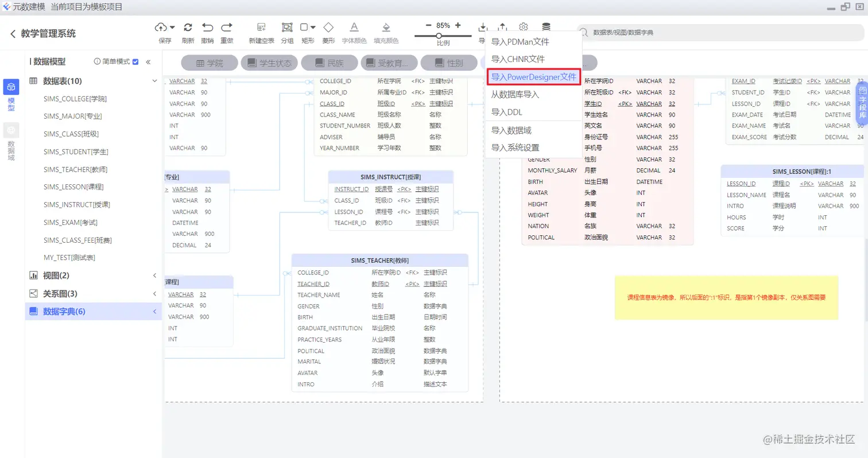Minimize the 元数建模 window

(x=832, y=7)
